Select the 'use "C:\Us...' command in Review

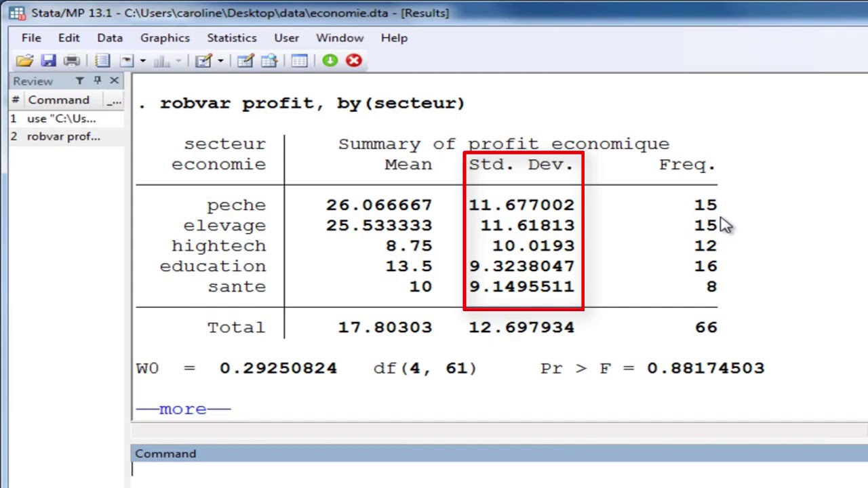[66, 119]
